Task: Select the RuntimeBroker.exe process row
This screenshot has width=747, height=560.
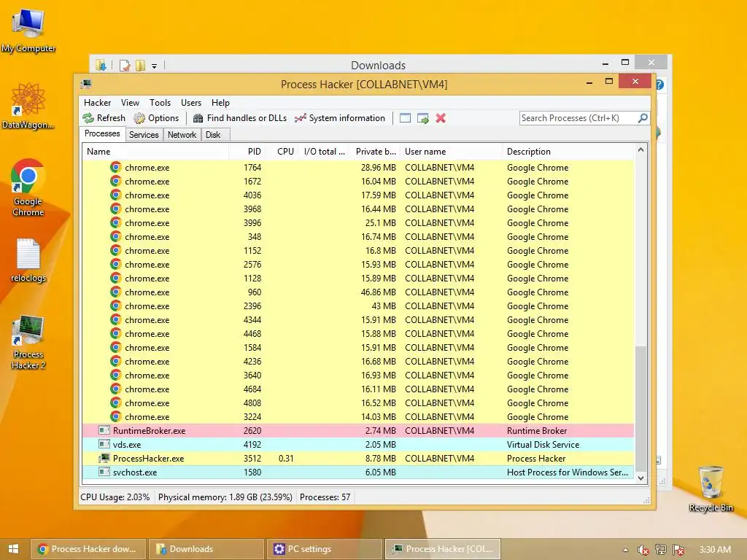Action: click(x=358, y=430)
